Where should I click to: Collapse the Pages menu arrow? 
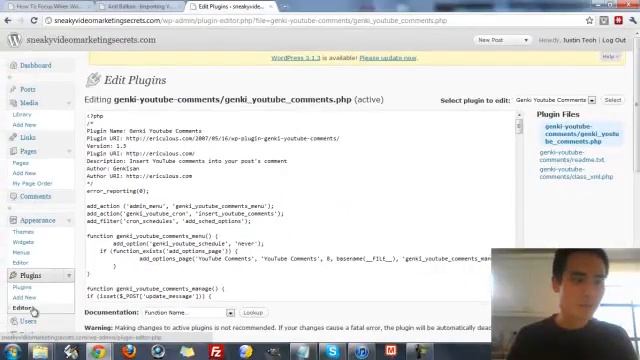point(69,151)
